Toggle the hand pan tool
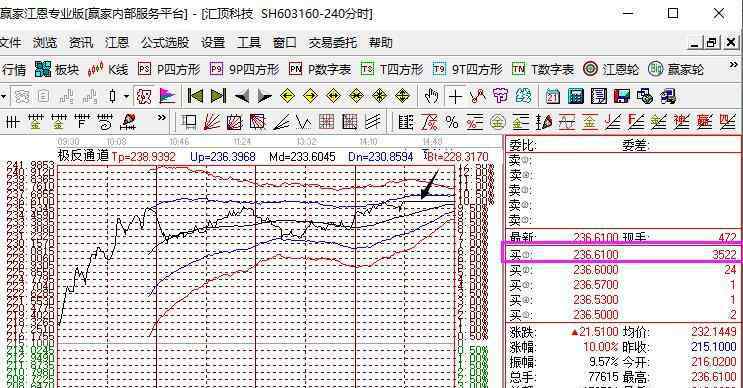The height and width of the screenshot is (388, 743). pyautogui.click(x=431, y=97)
